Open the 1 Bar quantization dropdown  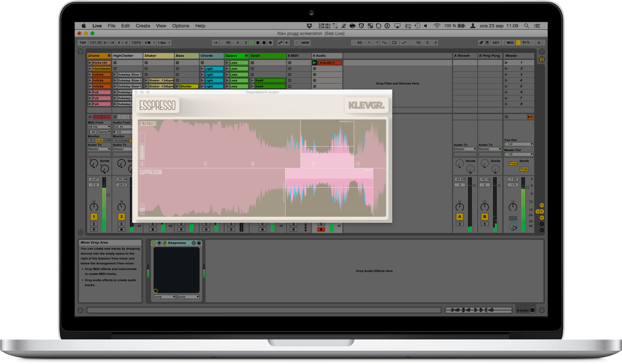pyautogui.click(x=164, y=43)
